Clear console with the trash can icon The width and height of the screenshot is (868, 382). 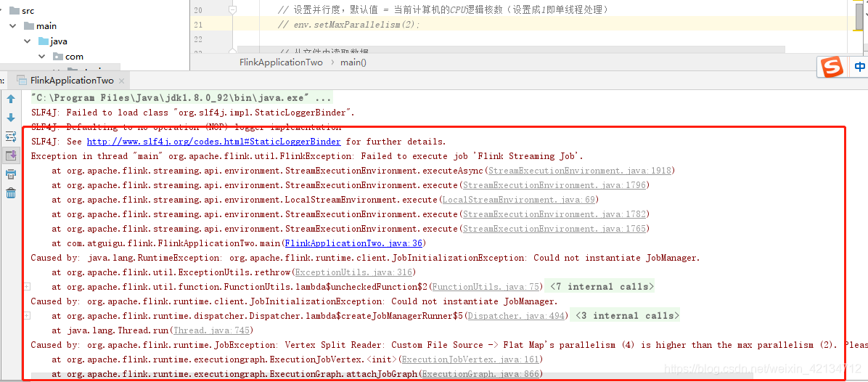10,193
